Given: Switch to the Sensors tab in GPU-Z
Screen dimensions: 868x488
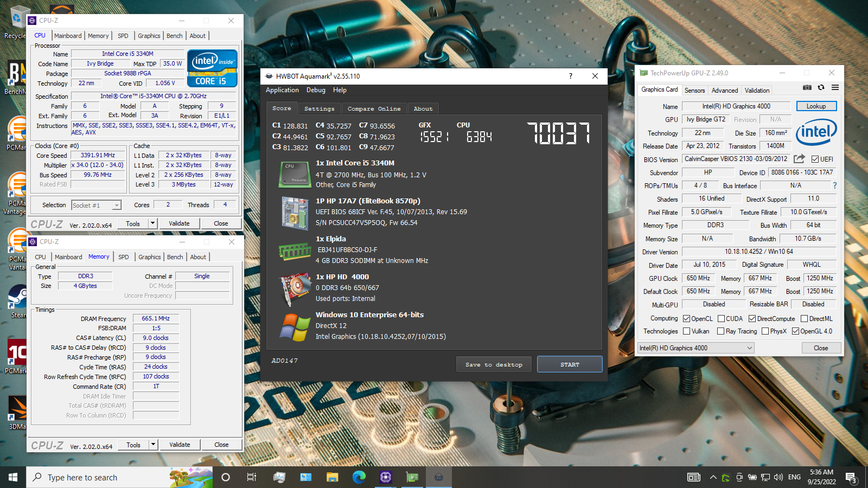Looking at the screenshot, I should pyautogui.click(x=694, y=91).
